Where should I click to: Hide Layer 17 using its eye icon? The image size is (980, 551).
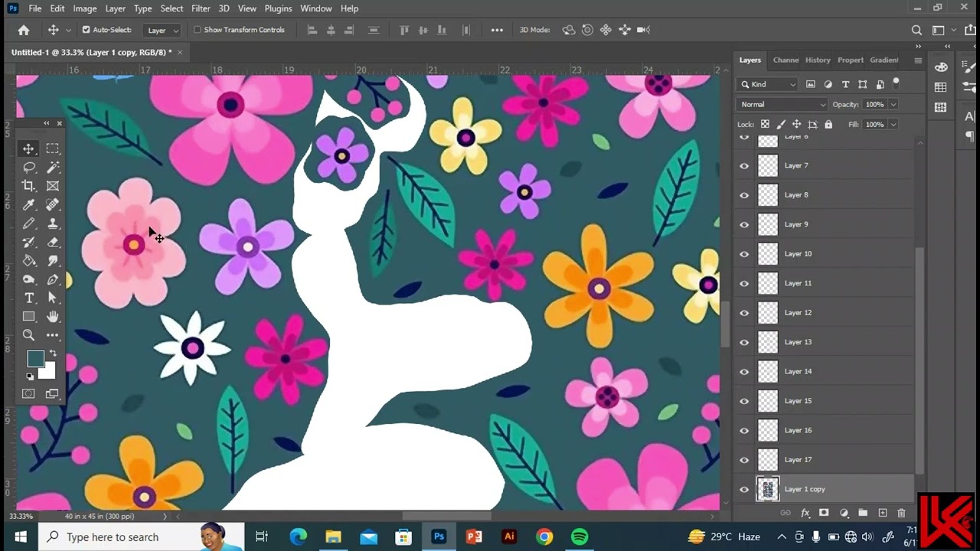click(744, 460)
